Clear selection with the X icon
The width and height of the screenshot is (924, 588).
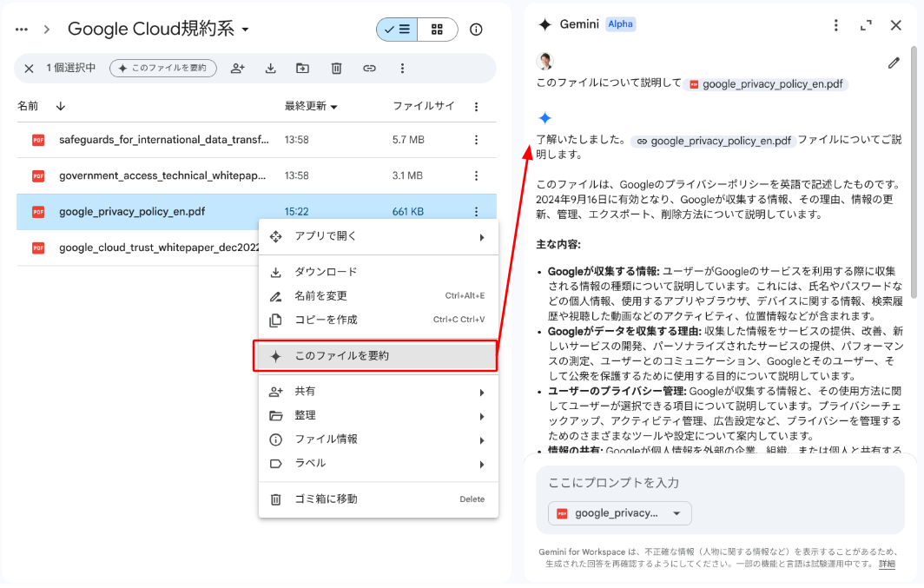[x=29, y=69]
